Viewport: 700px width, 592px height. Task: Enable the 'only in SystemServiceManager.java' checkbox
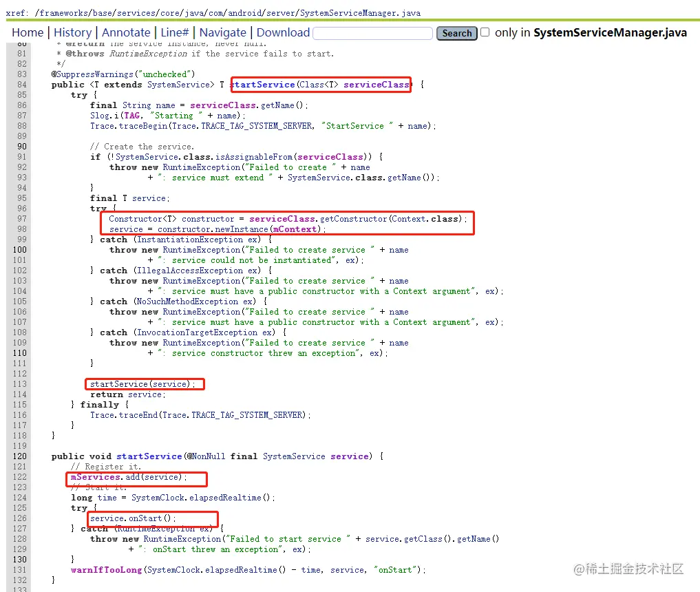(485, 32)
